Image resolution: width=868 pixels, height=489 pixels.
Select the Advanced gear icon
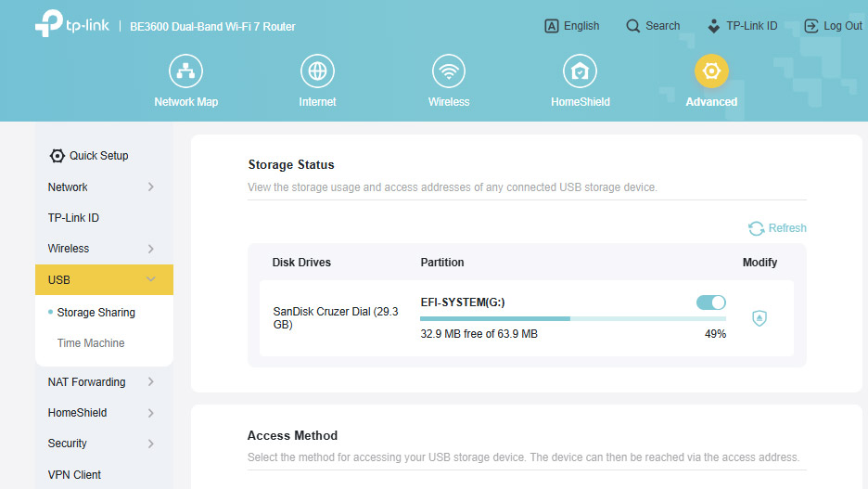[711, 71]
